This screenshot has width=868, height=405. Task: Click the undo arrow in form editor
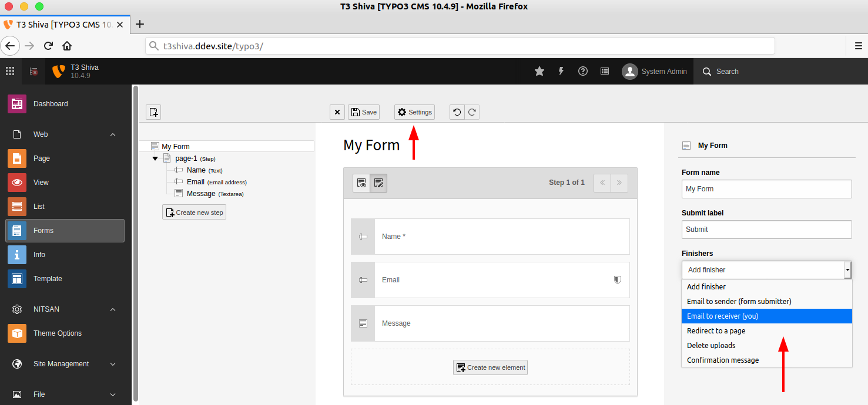point(457,112)
